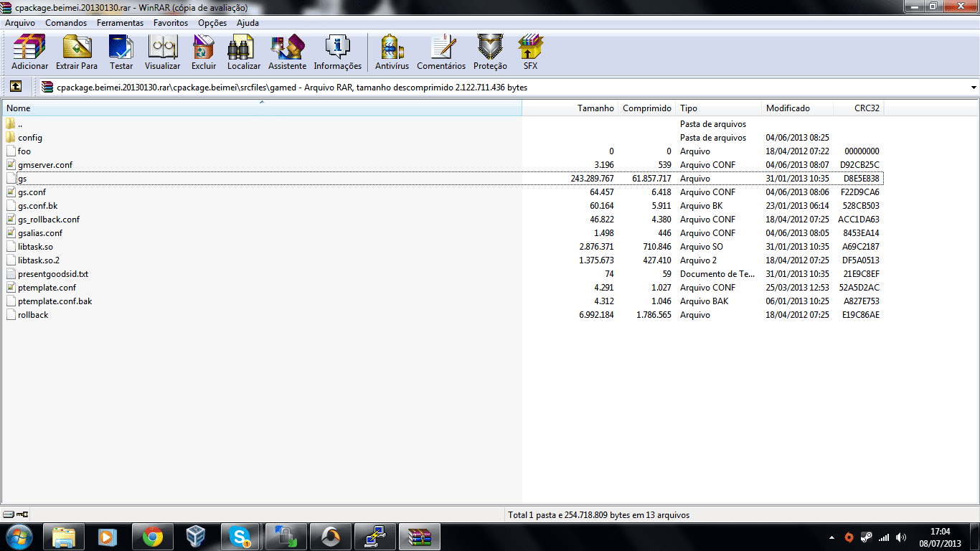Image resolution: width=980 pixels, height=551 pixels.
Task: Select the gmserver.conf file icon
Action: 11,165
